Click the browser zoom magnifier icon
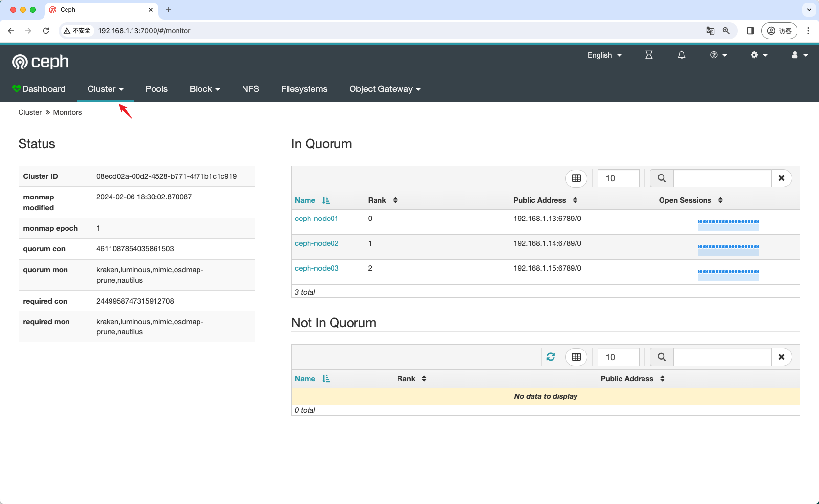This screenshot has width=819, height=504. [x=726, y=31]
